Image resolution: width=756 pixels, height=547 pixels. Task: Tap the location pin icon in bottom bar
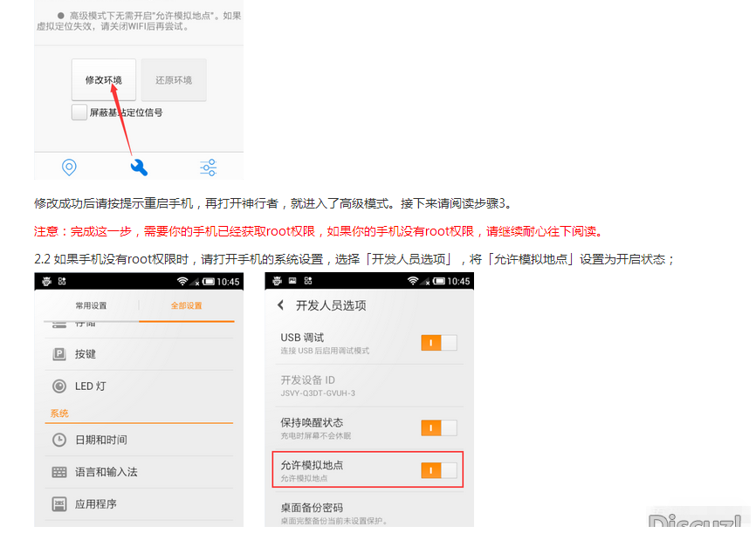click(69, 168)
